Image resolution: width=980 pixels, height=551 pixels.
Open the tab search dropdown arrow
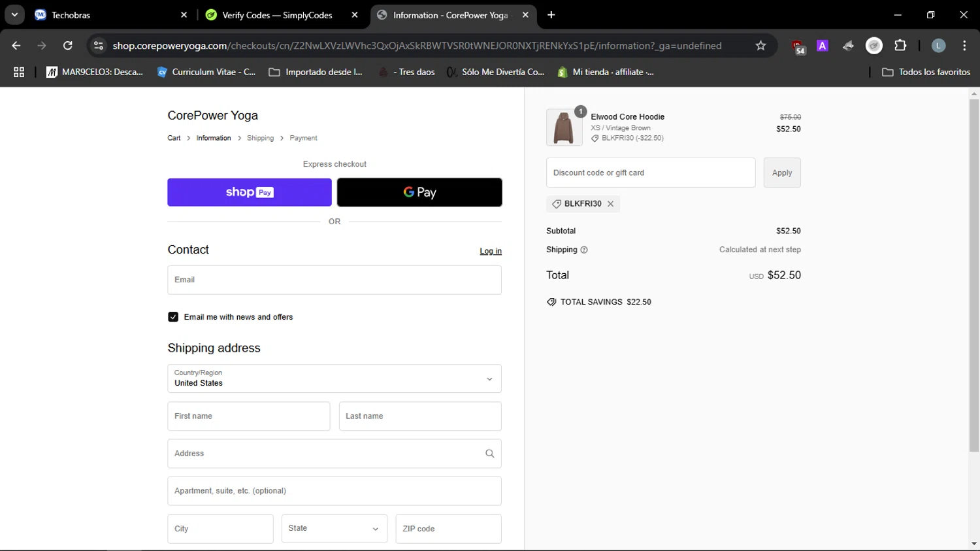pyautogui.click(x=14, y=15)
